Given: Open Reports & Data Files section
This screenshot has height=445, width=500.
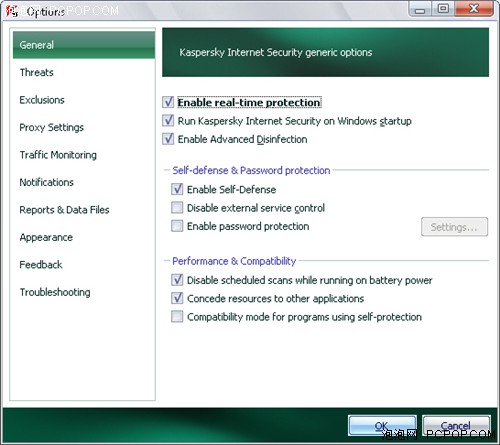Looking at the screenshot, I should click(x=64, y=210).
